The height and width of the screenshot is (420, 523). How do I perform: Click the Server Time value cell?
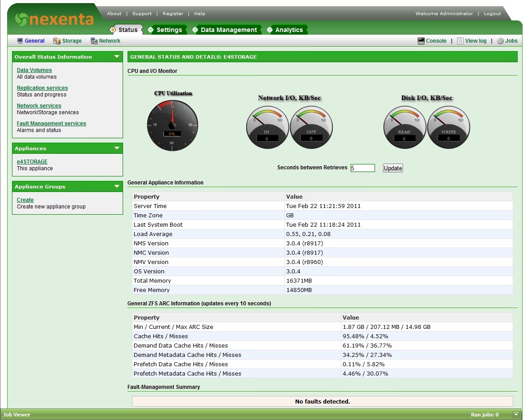coord(399,206)
